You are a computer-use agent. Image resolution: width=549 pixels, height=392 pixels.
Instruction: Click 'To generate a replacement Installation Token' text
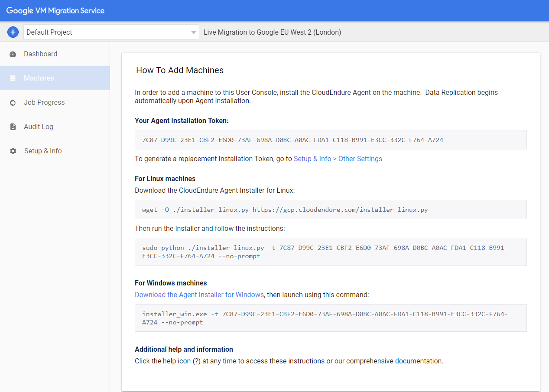pos(204,159)
